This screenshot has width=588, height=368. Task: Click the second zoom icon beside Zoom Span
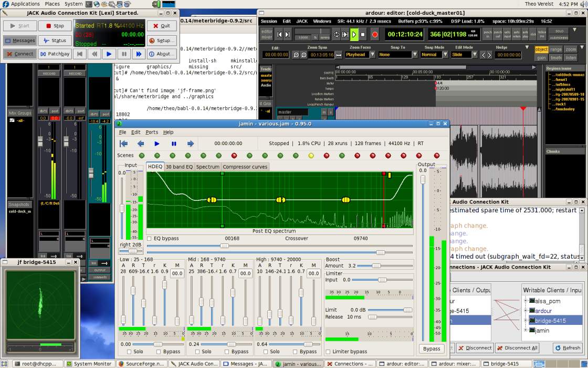click(x=303, y=55)
